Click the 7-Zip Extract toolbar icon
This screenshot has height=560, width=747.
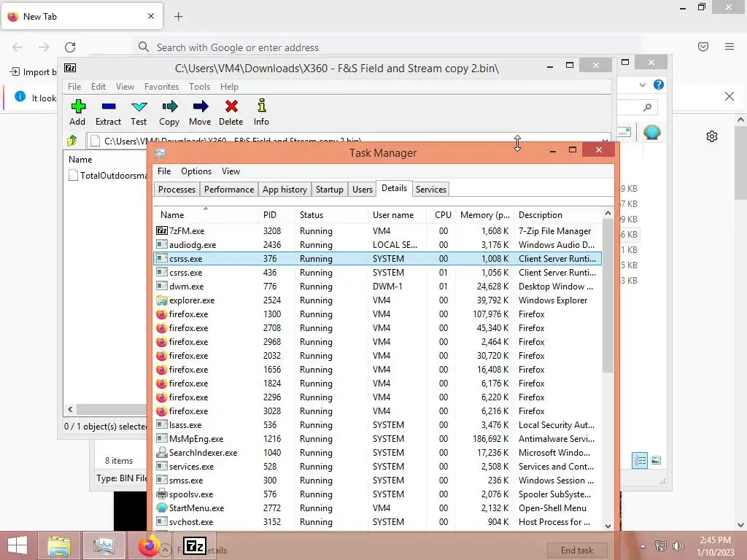[x=109, y=106]
